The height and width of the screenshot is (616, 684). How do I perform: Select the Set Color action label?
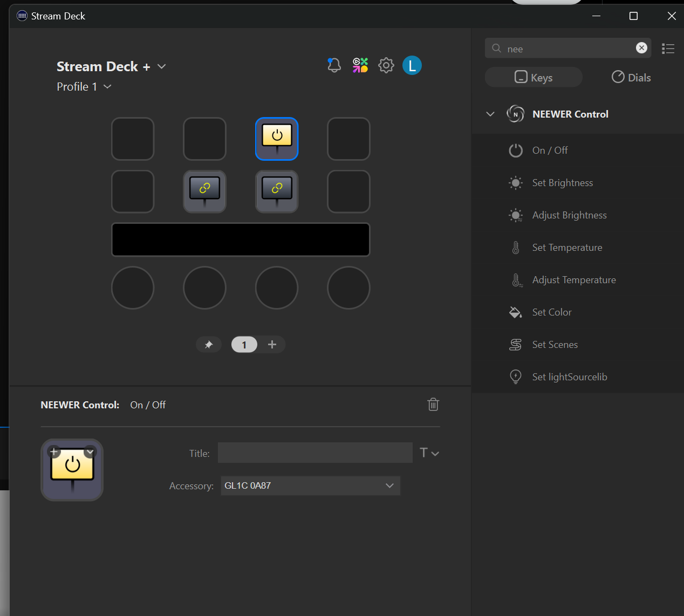(552, 312)
